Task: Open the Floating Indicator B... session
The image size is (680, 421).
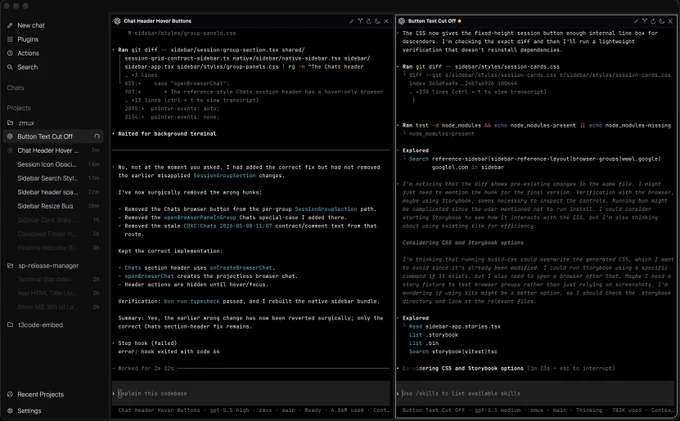Action: [x=53, y=248]
